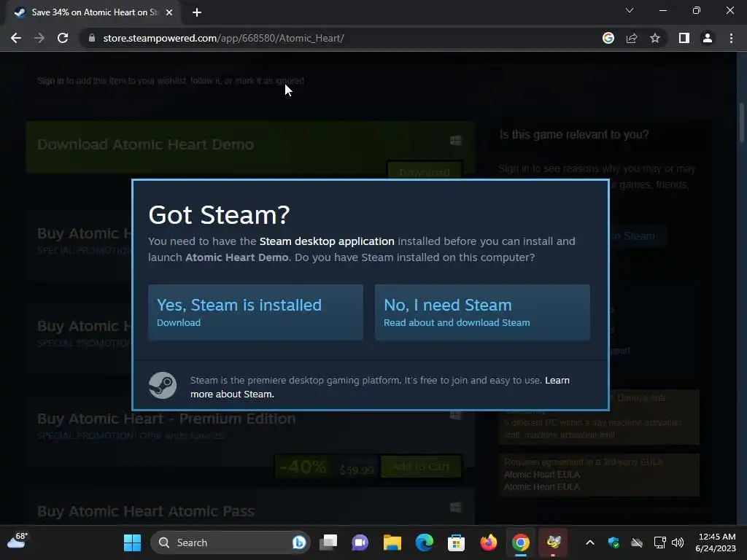
Task: Go back with the browser back arrow
Action: [16, 38]
